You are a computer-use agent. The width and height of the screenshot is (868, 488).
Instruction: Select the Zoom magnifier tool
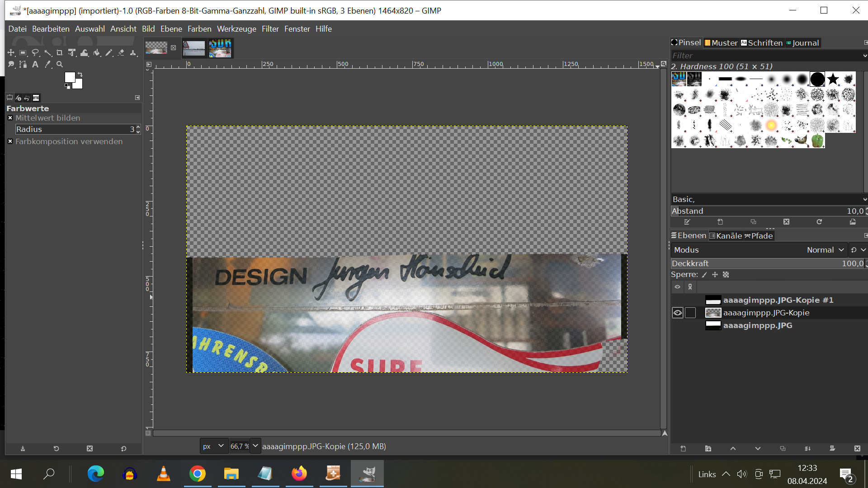tap(60, 65)
